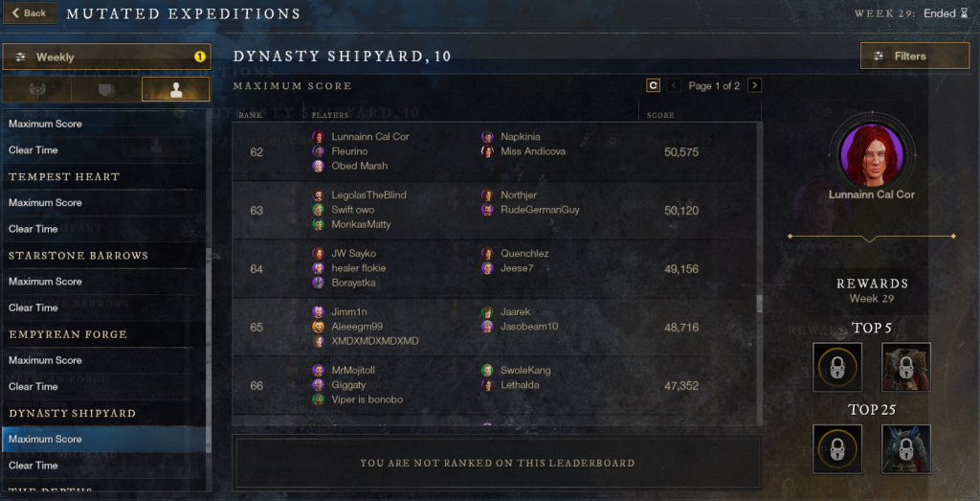The width and height of the screenshot is (980, 501).
Task: Go to next leaderboard page arrow
Action: click(754, 85)
